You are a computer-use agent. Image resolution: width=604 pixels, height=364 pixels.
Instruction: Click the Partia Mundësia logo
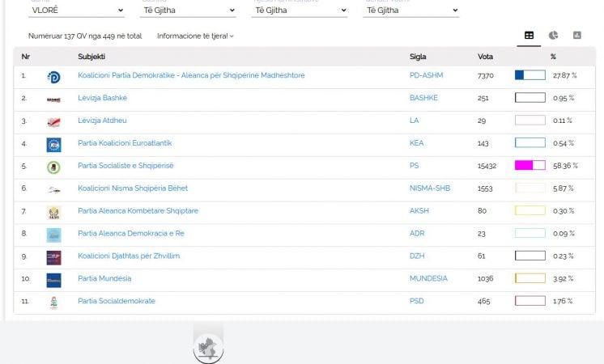(x=53, y=281)
